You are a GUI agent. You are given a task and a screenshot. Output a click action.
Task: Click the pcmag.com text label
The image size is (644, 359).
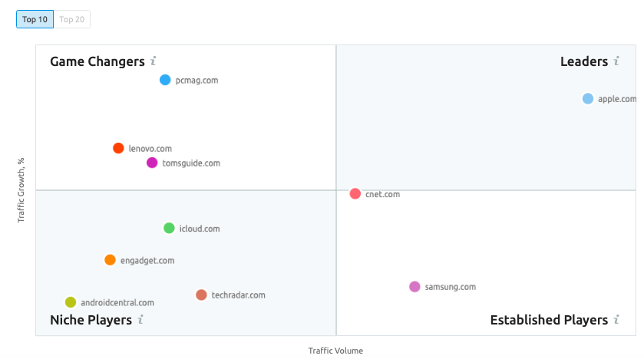pos(197,81)
